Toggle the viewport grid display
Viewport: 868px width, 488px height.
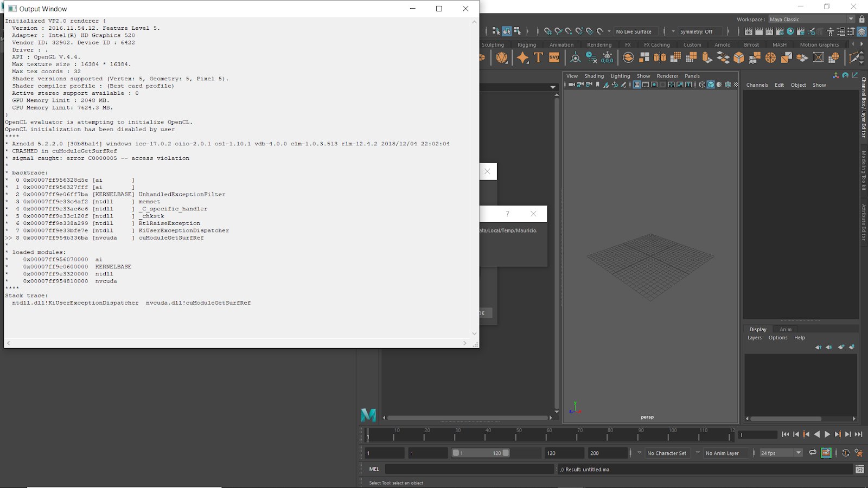pyautogui.click(x=637, y=85)
